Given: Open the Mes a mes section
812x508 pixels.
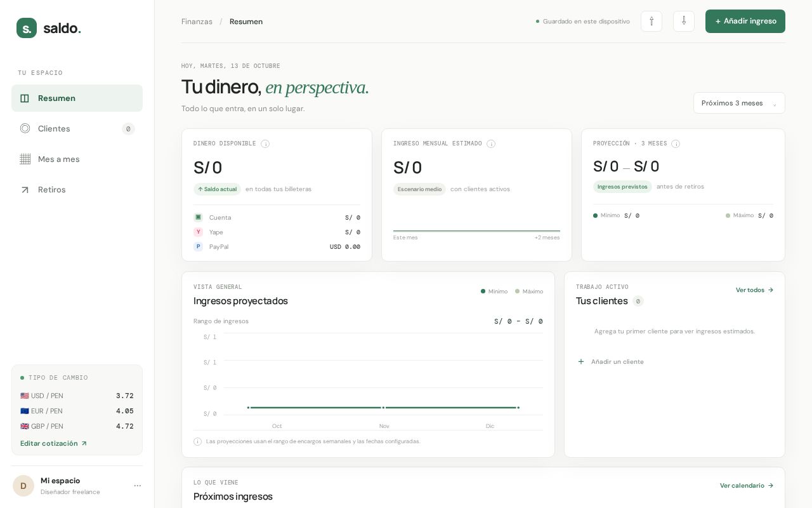Looking at the screenshot, I should pos(77,159).
